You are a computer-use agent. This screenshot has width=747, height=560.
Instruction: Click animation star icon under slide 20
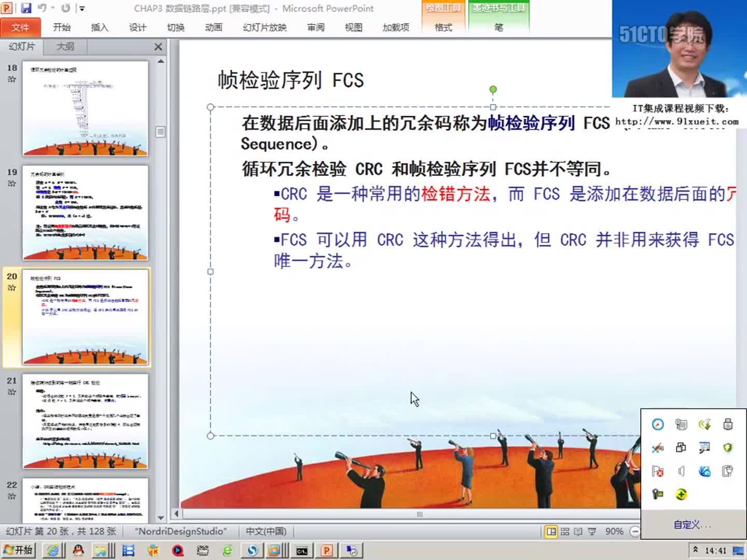pos(12,288)
